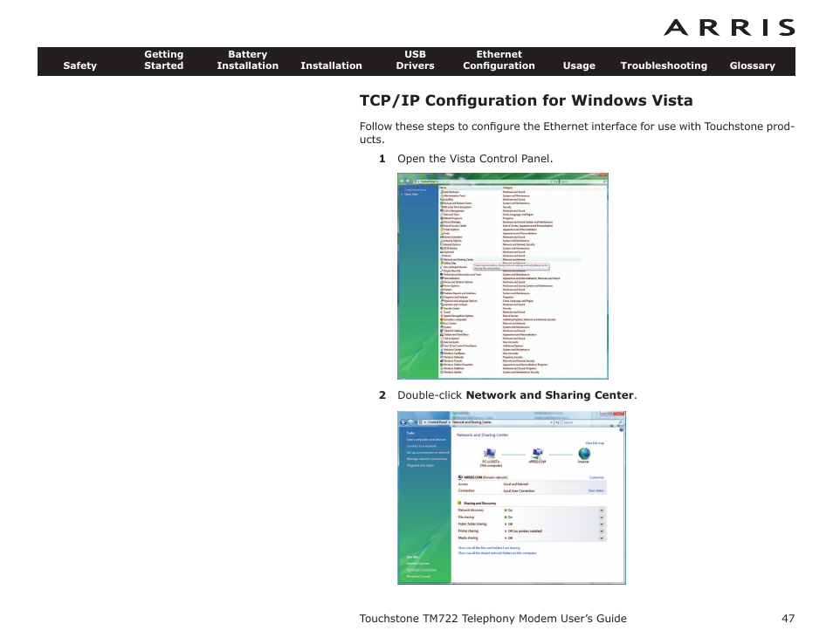This screenshot has height=644, width=833.
Task: Focus the Search box in Network and Sharing Center
Action: click(x=591, y=422)
